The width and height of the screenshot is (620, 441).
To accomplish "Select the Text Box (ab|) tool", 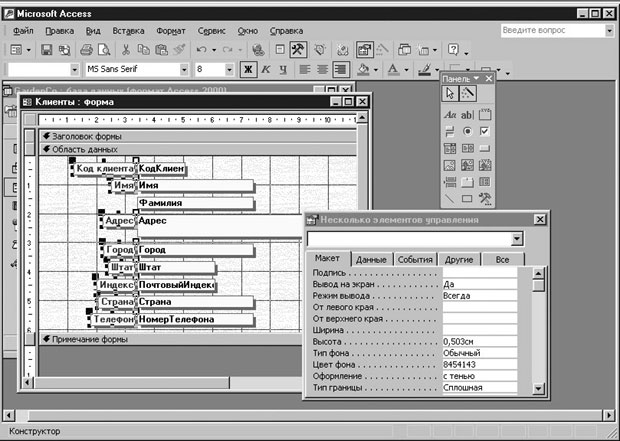I will (x=467, y=115).
